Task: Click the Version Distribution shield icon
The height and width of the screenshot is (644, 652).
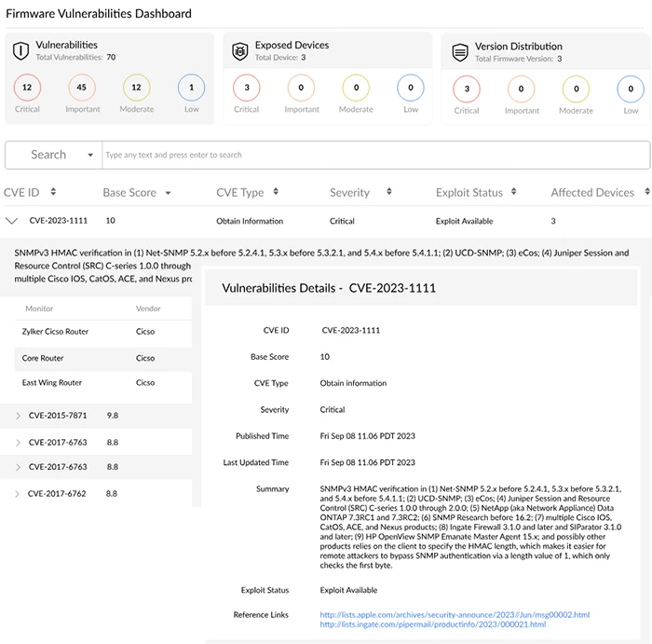Action: 460,53
